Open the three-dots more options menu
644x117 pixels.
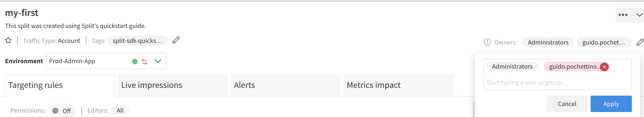[x=623, y=15]
